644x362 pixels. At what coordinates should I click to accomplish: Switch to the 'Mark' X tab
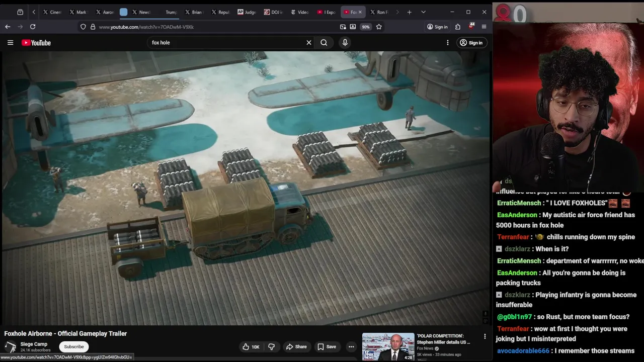point(78,12)
